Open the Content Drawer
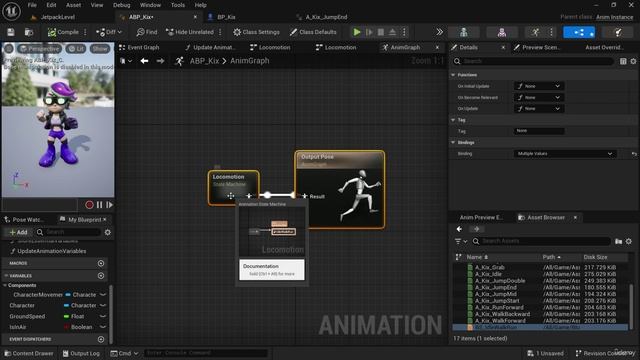Screen dimensions: 640x360 (29, 353)
